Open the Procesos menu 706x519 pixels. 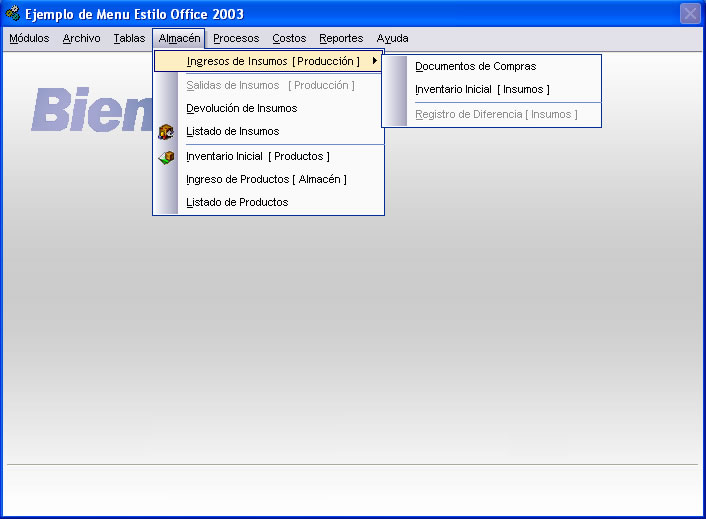(x=236, y=39)
